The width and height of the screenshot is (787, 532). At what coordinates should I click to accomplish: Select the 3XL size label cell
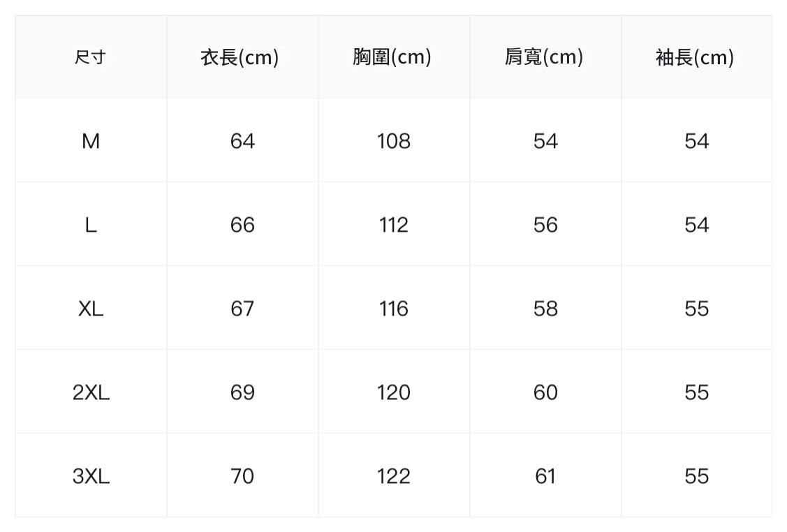[91, 476]
